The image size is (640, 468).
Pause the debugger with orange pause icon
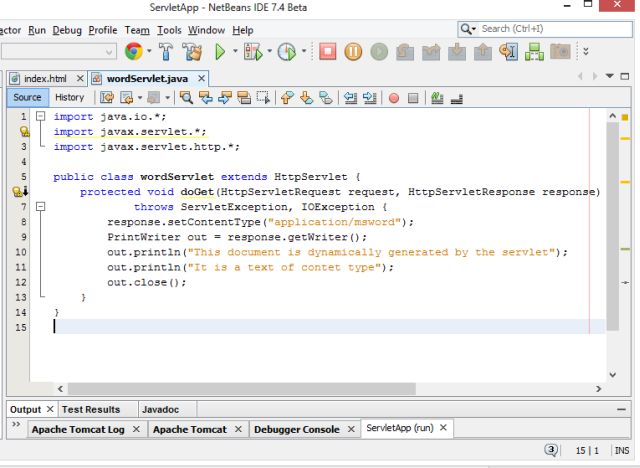tap(352, 51)
